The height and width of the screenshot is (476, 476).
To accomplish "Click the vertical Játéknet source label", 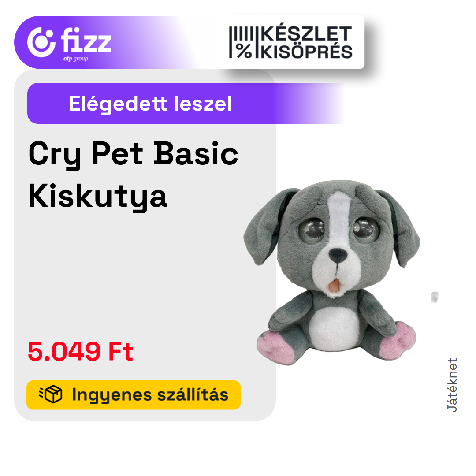I will point(452,385).
